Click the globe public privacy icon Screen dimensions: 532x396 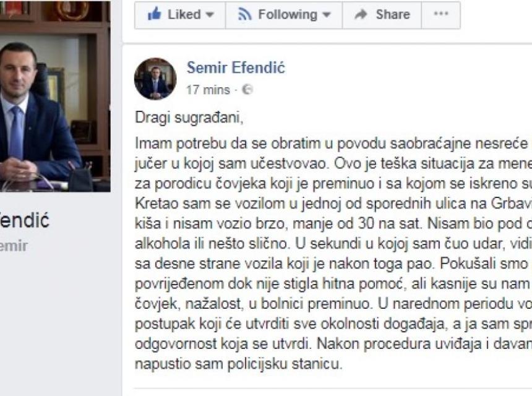click(x=247, y=90)
